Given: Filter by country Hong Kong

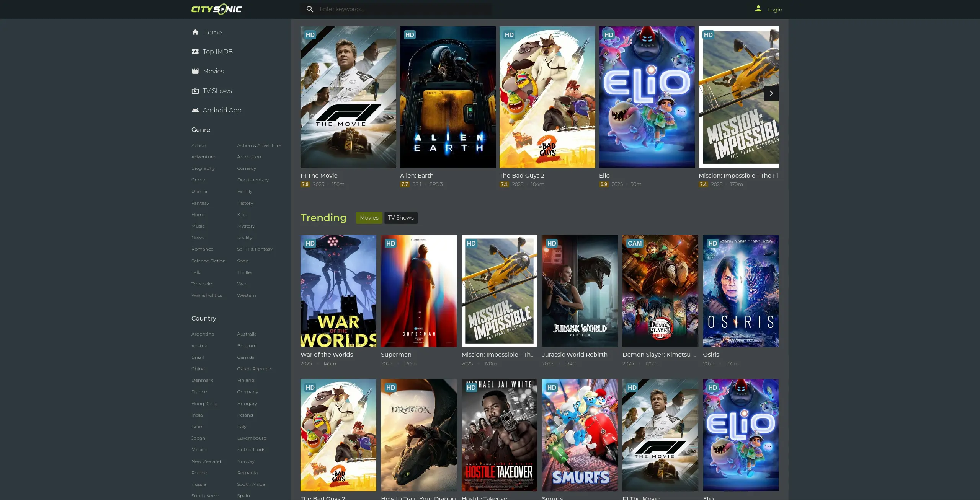Looking at the screenshot, I should coord(204,404).
